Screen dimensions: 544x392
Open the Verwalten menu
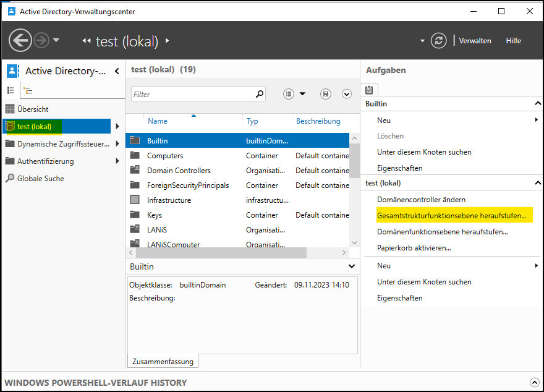point(475,41)
